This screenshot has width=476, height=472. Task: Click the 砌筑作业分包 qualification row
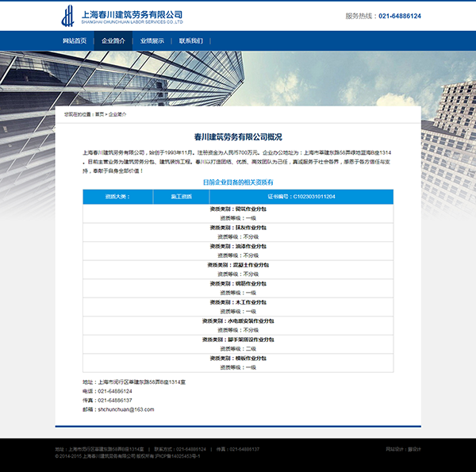tap(238, 213)
